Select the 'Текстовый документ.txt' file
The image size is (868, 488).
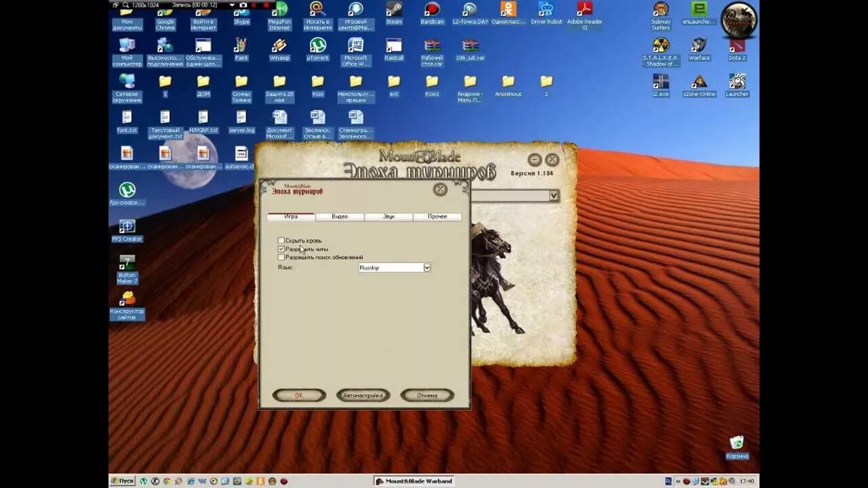(165, 125)
